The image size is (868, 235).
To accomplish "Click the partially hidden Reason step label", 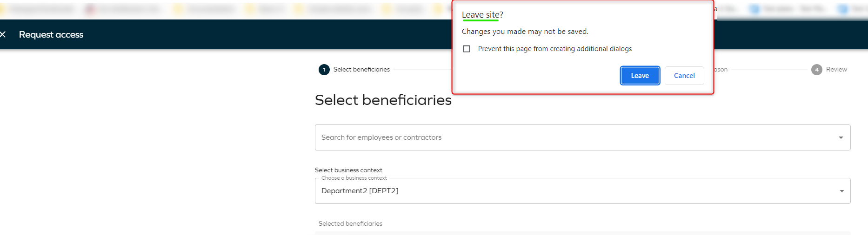I will 721,70.
